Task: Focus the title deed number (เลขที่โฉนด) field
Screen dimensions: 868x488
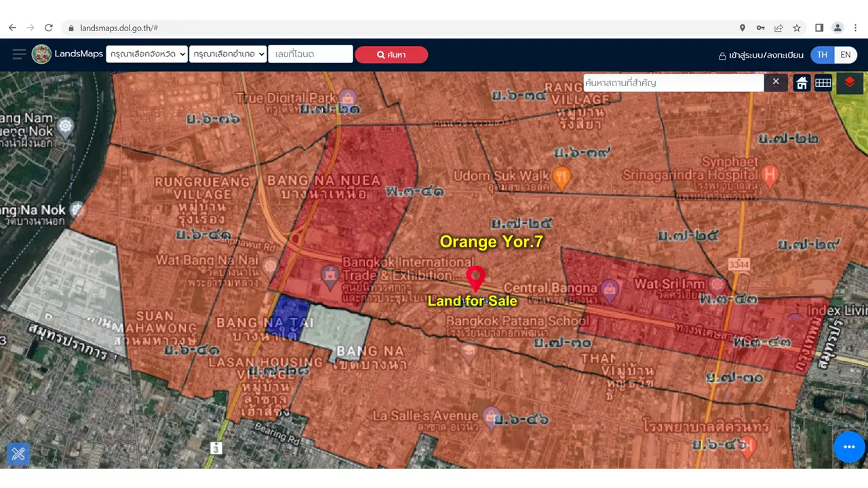Action: 311,54
